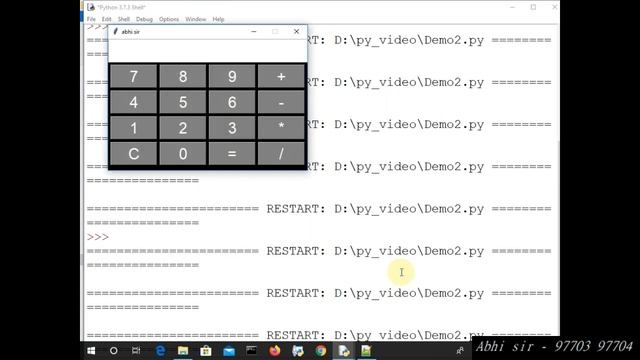Image resolution: width=640 pixels, height=360 pixels.
Task: Click the 0 digit button
Action: [x=183, y=153]
